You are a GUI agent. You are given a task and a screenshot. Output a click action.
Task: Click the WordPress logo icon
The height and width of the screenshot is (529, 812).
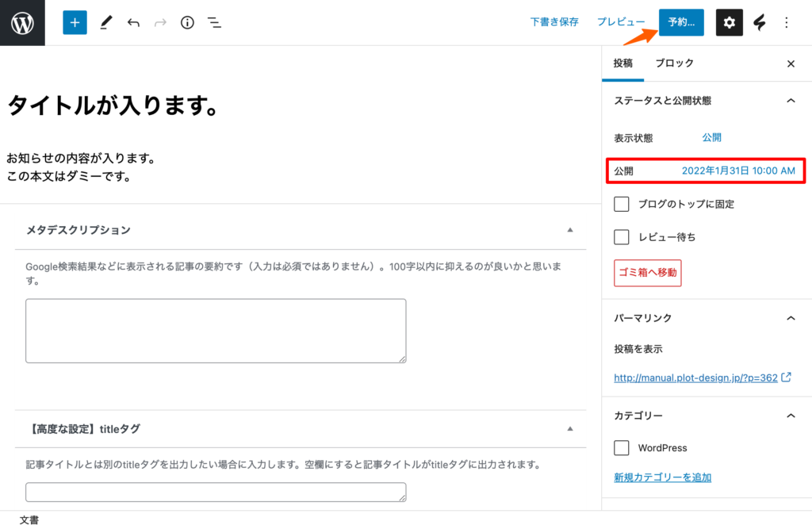click(x=23, y=23)
